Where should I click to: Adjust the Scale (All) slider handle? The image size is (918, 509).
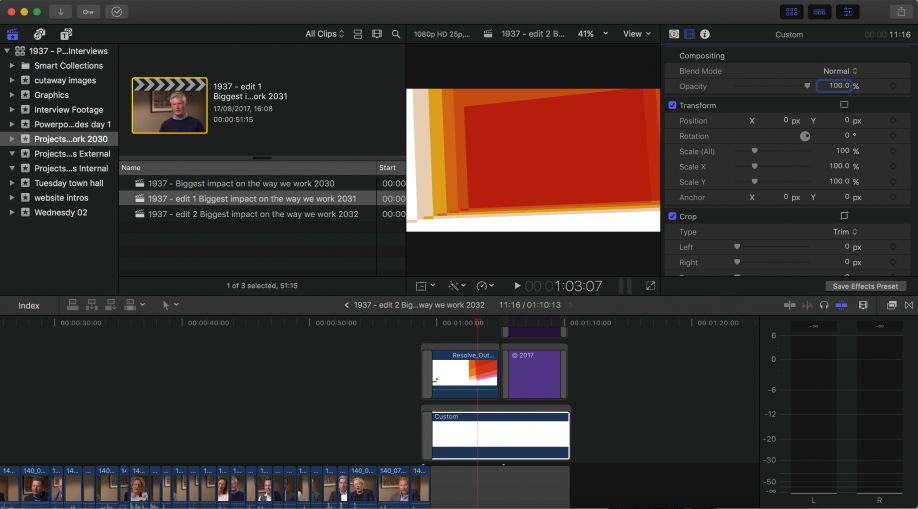[754, 151]
